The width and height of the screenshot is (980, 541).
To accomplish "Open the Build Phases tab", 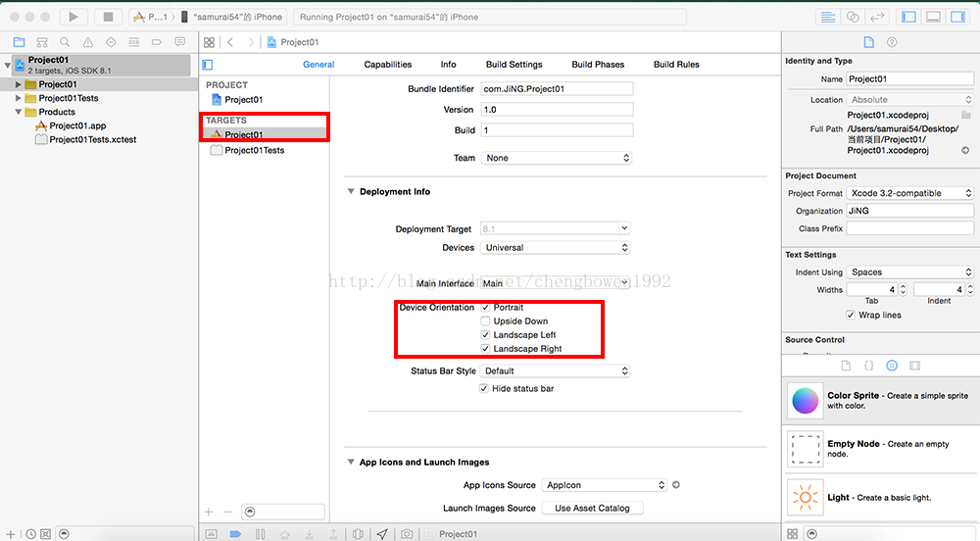I will 598,65.
